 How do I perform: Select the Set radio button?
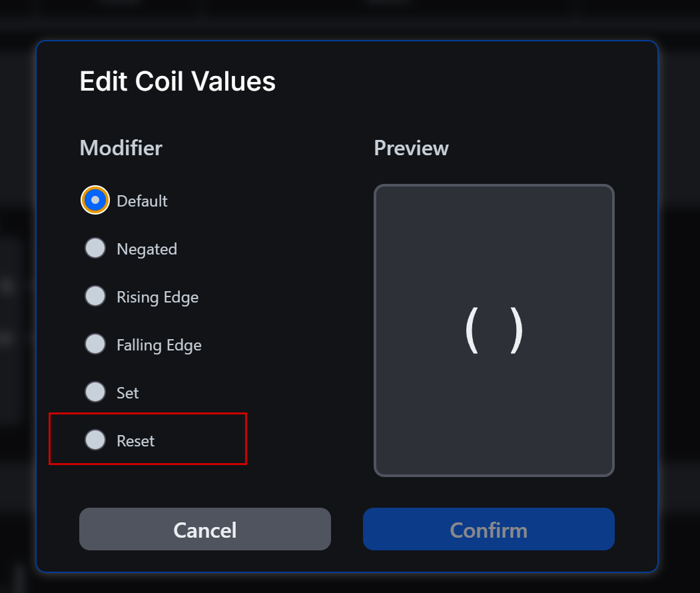coord(95,392)
